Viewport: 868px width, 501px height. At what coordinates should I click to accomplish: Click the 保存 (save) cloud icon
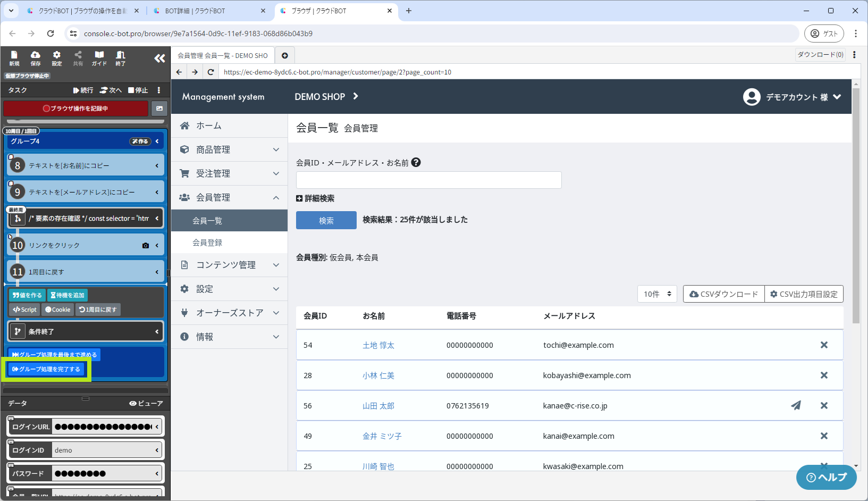[35, 58]
